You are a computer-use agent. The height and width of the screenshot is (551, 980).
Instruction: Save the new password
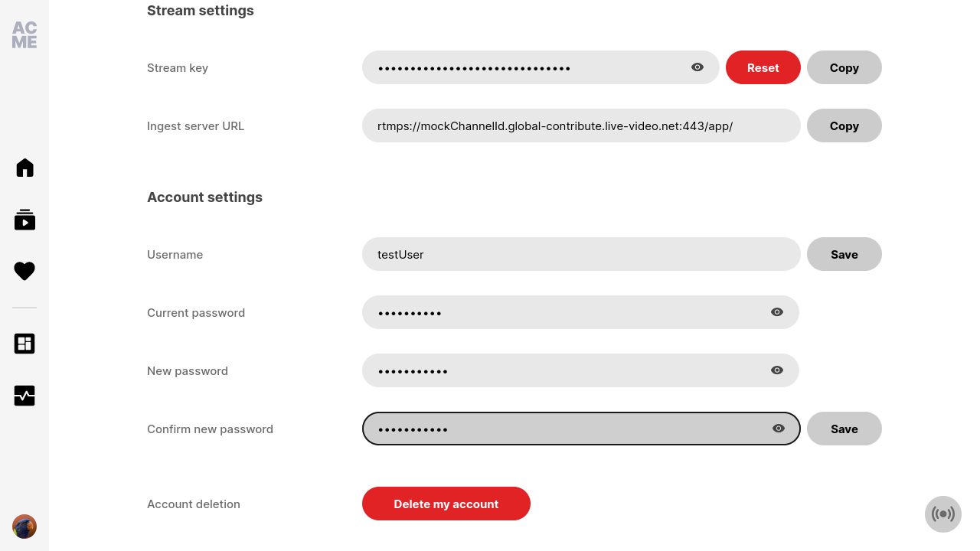[x=844, y=429]
